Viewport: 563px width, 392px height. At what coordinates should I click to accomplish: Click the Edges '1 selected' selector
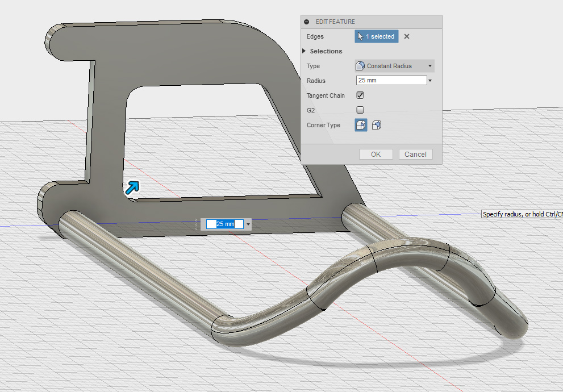[377, 36]
